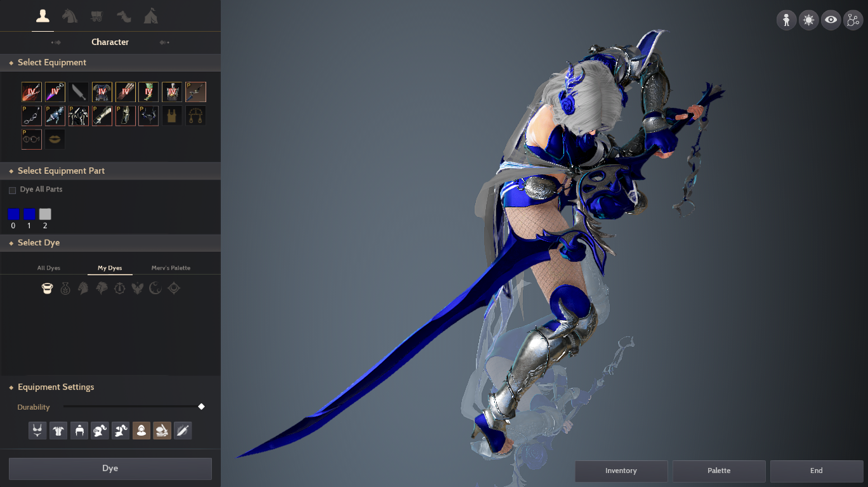
Task: Open the wagon dye tab
Action: 96,15
